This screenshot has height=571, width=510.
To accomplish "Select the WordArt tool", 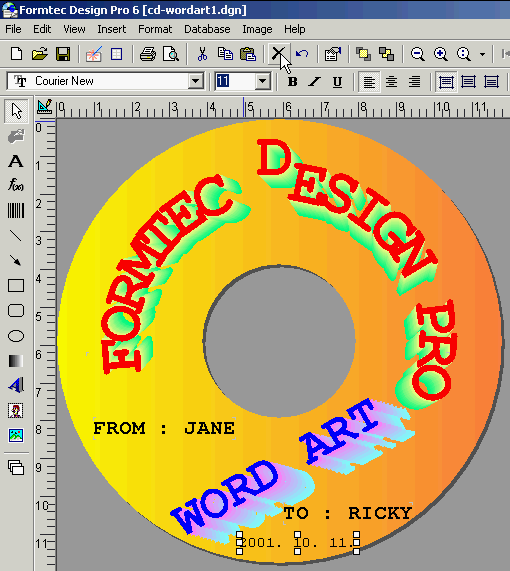I will click(x=16, y=385).
